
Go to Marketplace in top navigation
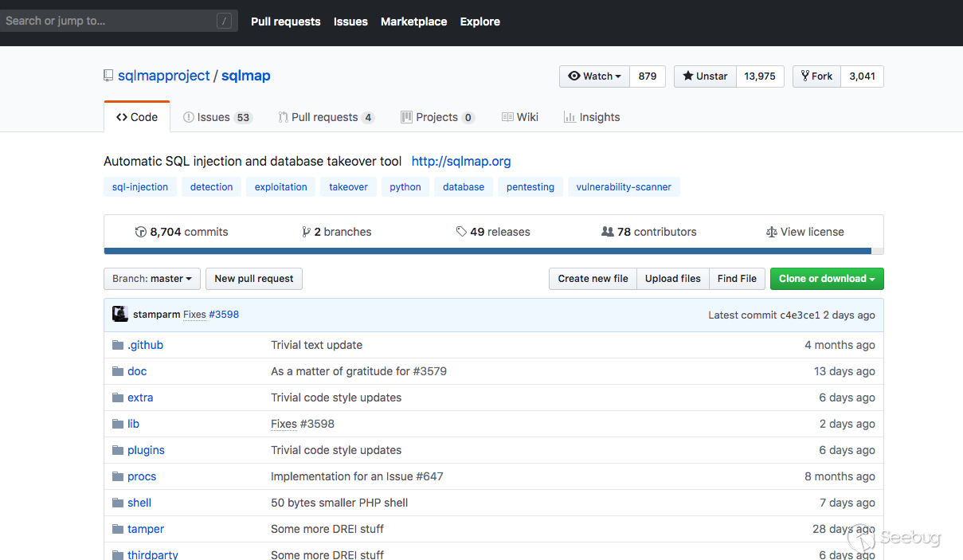tap(413, 22)
